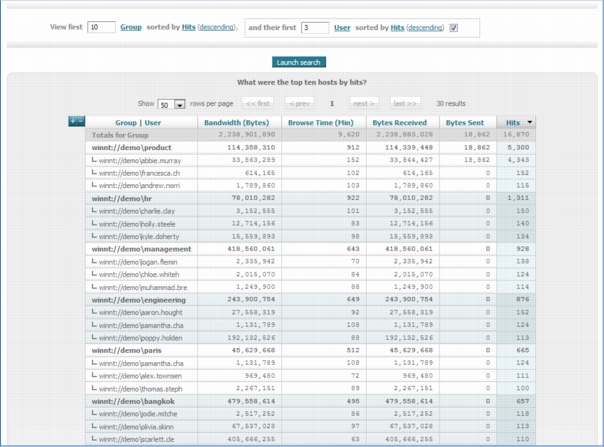The image size is (604, 447).
Task: Open the winnt://demo\bangkok group row
Action: [310, 401]
